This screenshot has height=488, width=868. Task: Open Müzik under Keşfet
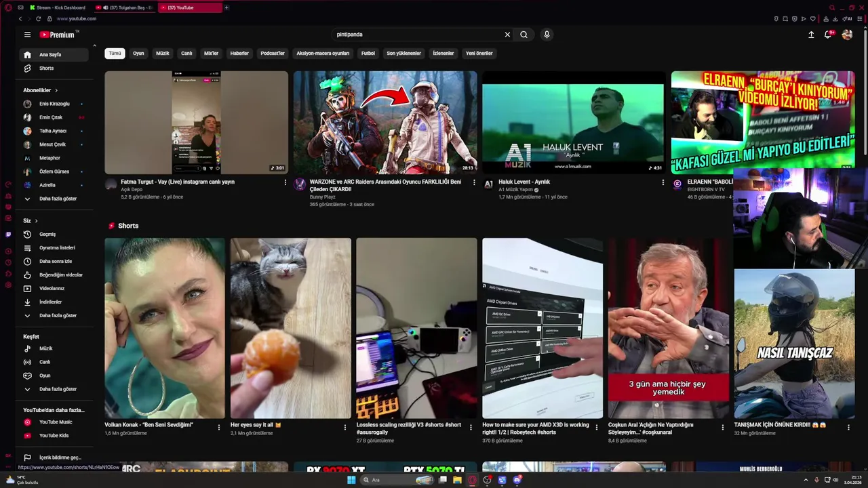pos(54,348)
